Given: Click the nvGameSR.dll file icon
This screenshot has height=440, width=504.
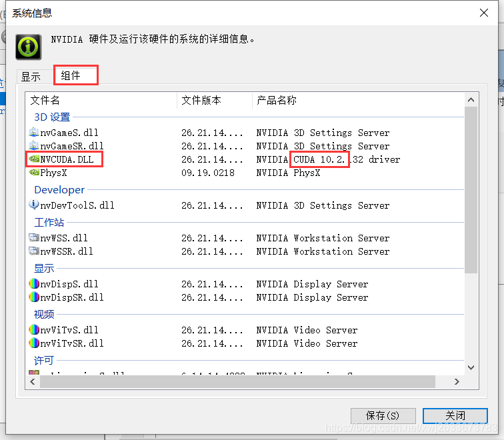Looking at the screenshot, I should point(34,145).
